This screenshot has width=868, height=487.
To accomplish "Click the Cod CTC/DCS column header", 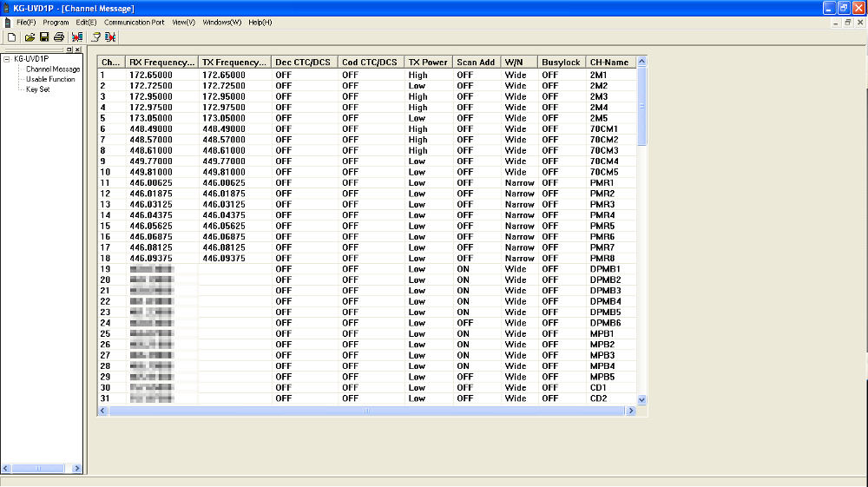I will click(371, 62).
